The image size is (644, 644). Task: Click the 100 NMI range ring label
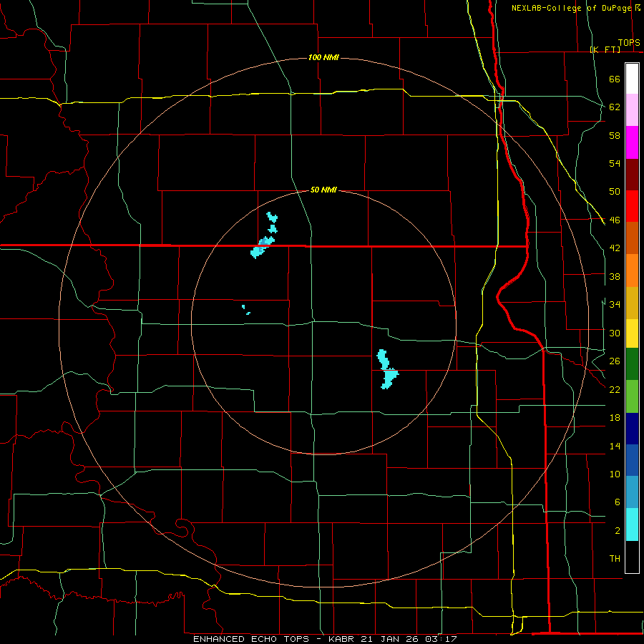323,57
